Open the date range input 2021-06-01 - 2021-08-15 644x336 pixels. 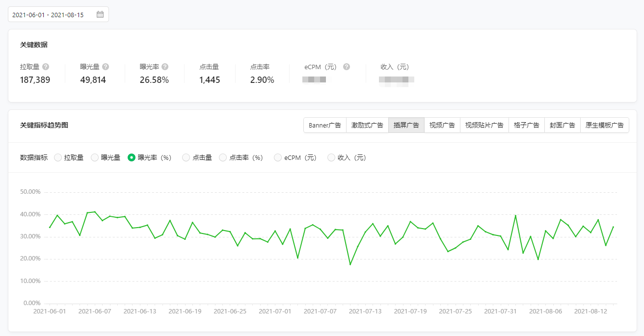[x=58, y=14]
